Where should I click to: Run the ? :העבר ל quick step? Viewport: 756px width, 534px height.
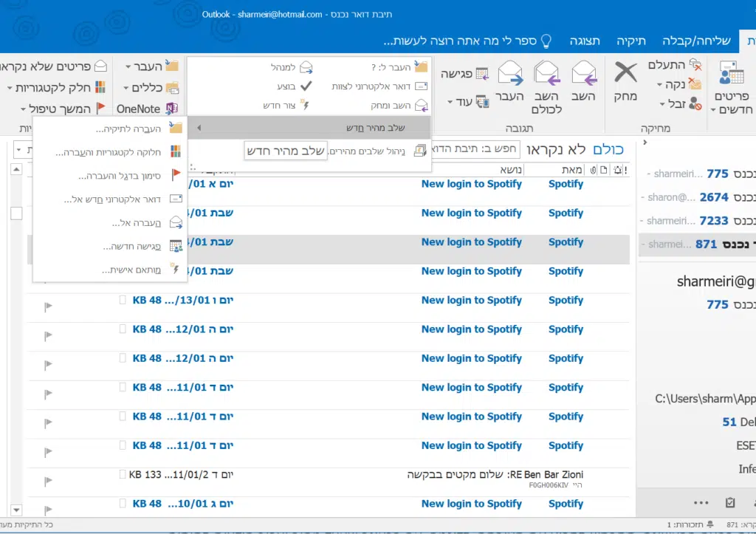(x=399, y=67)
